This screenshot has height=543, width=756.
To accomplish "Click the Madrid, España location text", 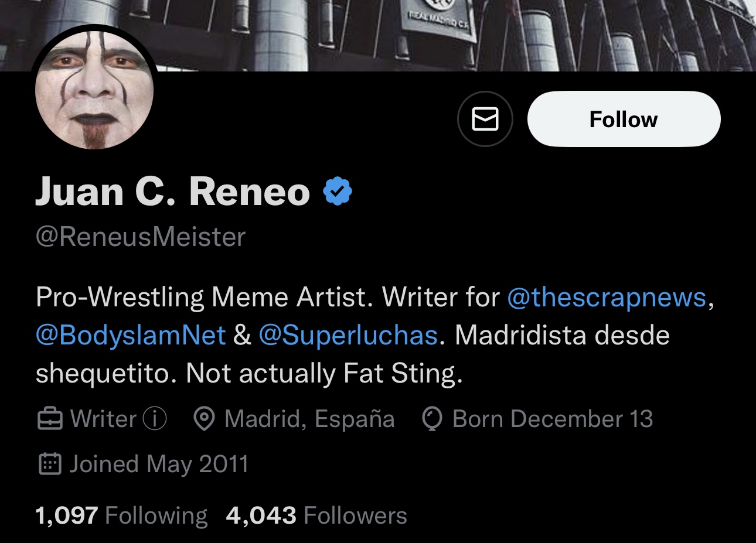I will point(309,419).
